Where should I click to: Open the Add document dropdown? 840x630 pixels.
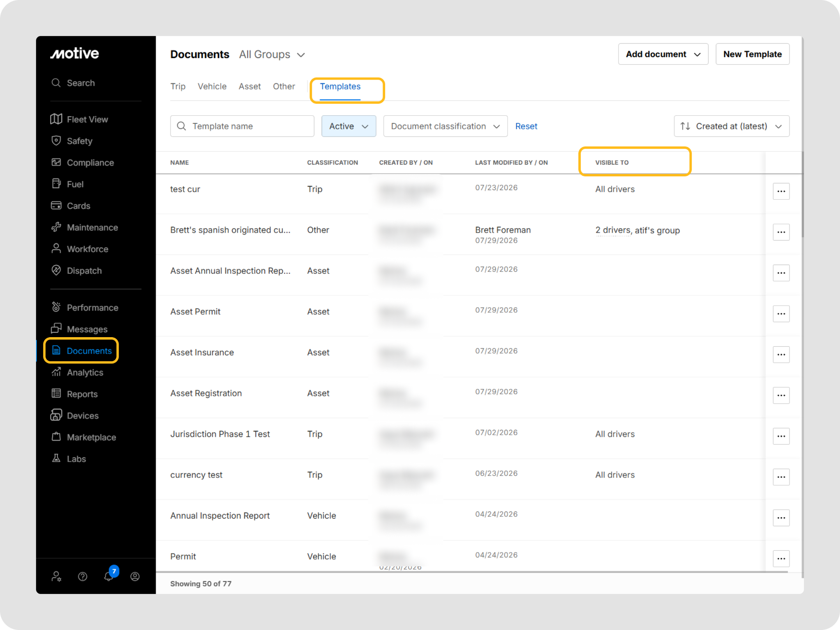click(663, 54)
